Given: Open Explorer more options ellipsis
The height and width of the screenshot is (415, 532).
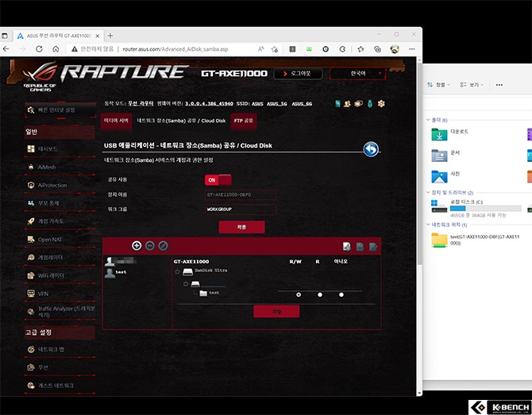Looking at the screenshot, I should 499,85.
